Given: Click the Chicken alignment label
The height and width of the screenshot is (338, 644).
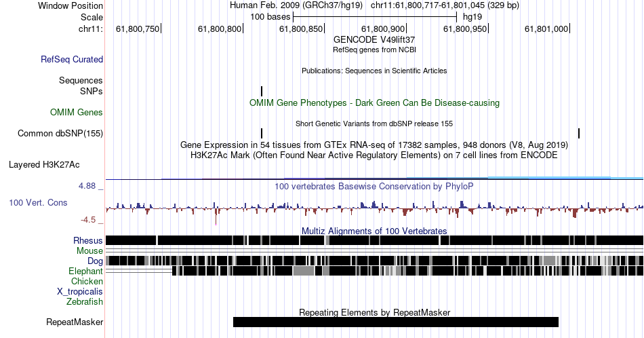Looking at the screenshot, I should [x=87, y=281].
